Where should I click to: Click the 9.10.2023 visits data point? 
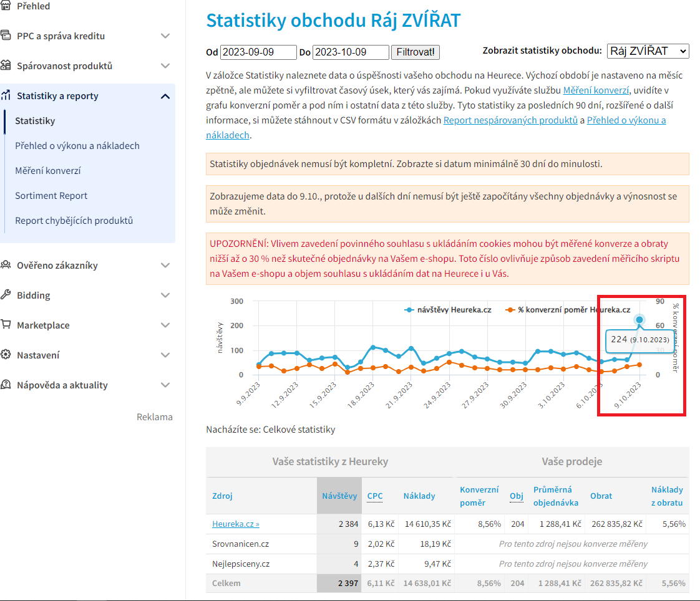point(639,319)
